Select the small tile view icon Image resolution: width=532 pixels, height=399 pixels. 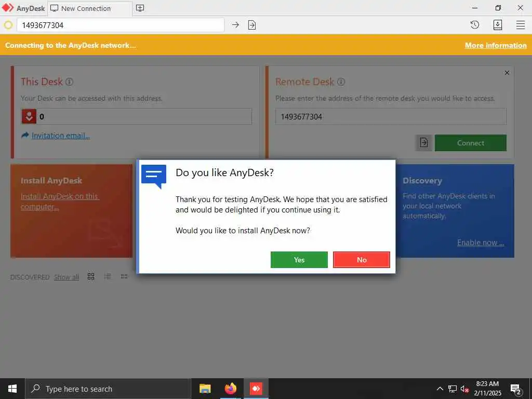click(x=124, y=276)
